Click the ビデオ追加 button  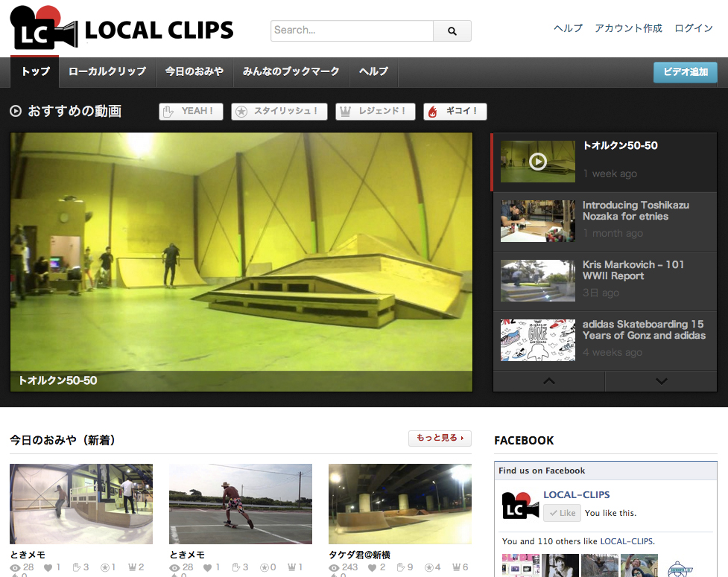coord(685,73)
